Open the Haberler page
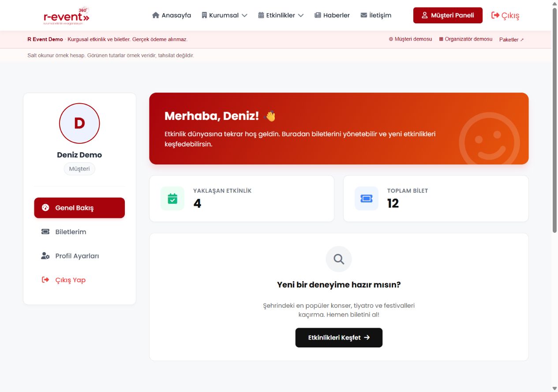 pos(332,15)
